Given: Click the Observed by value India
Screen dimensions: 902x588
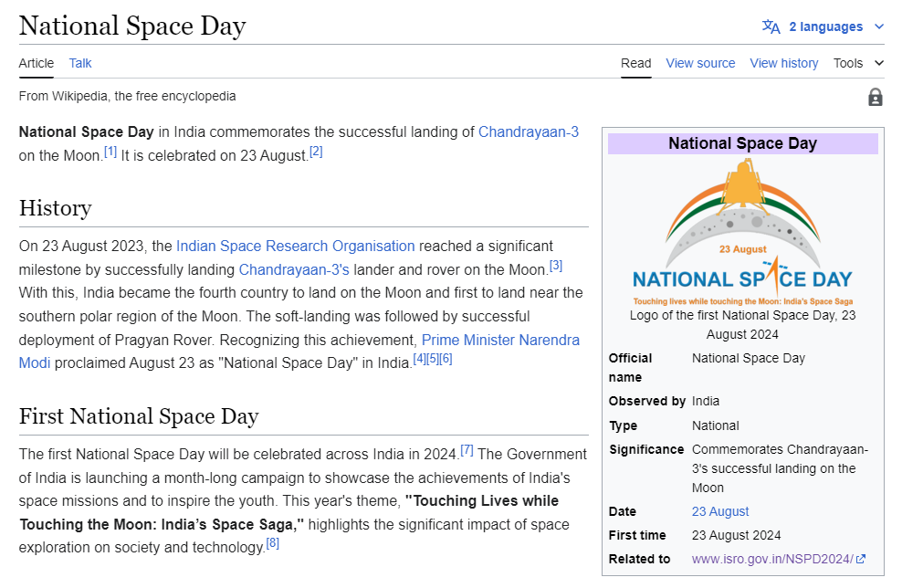Looking at the screenshot, I should click(x=706, y=401).
